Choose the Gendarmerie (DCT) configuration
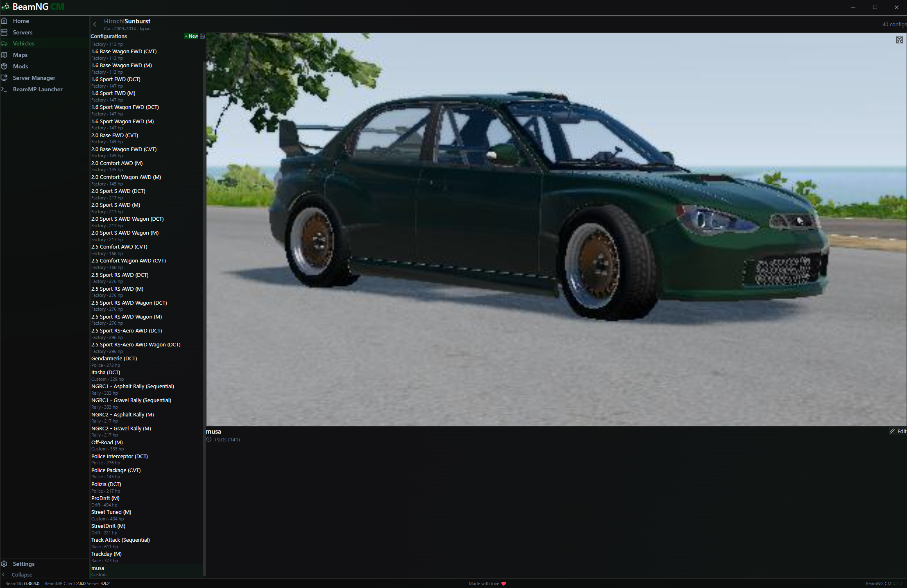The image size is (907, 588). point(114,359)
